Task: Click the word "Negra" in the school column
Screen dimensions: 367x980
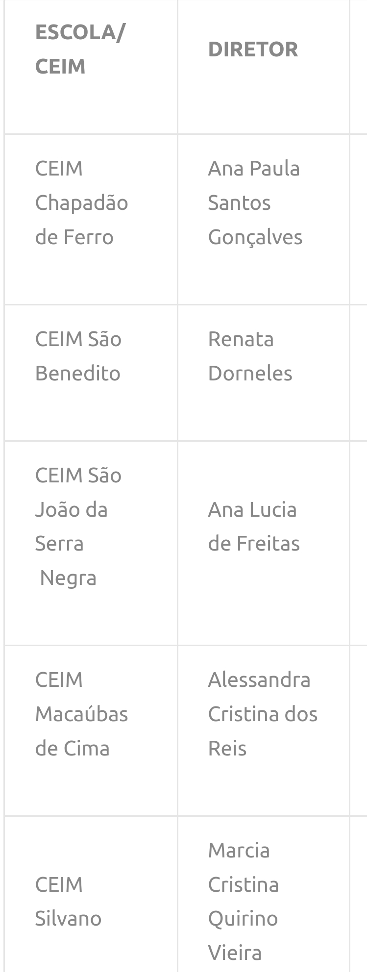Action: pos(68,578)
